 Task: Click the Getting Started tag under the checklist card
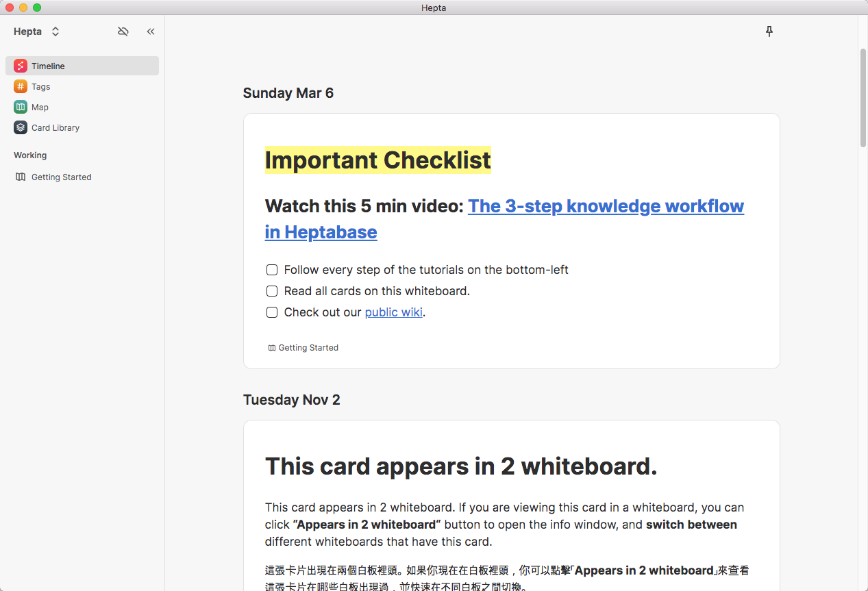[x=303, y=348]
